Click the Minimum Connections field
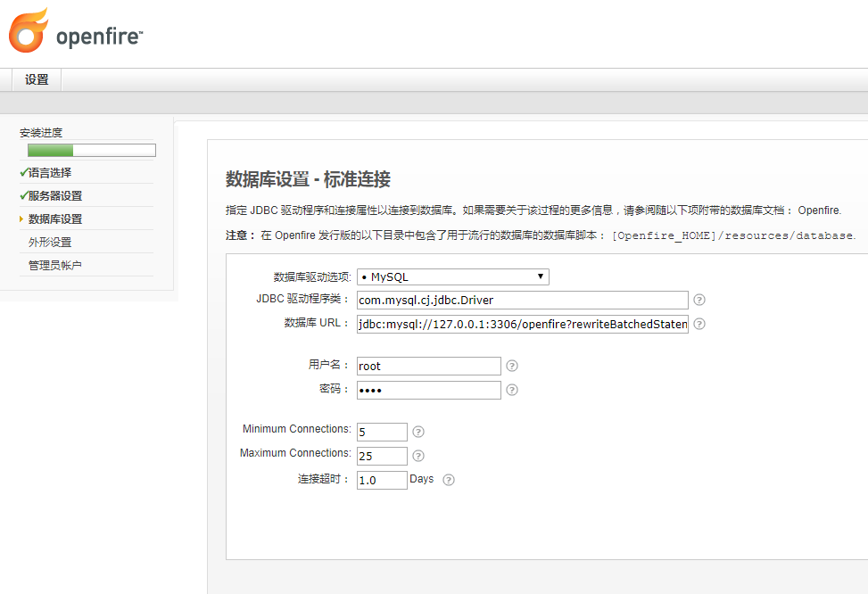Viewport: 868px width, 594px height. [382, 432]
